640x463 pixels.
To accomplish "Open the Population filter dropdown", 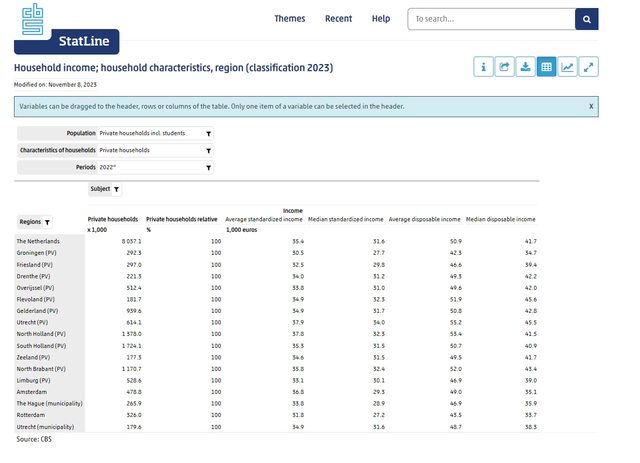I will tap(208, 133).
